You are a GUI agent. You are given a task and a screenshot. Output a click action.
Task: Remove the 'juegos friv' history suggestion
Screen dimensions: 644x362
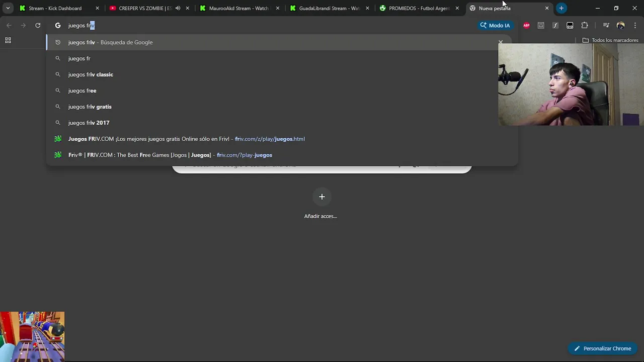(x=501, y=42)
